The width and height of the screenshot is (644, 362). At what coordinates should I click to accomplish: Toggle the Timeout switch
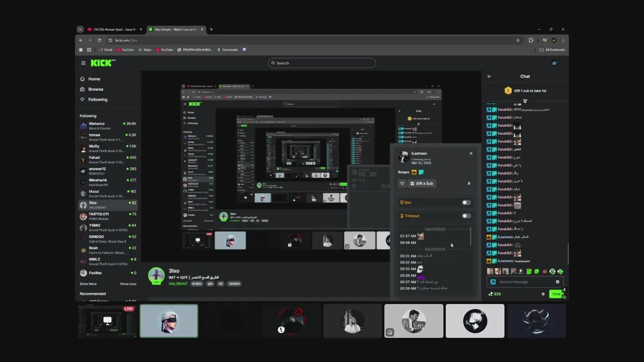[x=466, y=216]
